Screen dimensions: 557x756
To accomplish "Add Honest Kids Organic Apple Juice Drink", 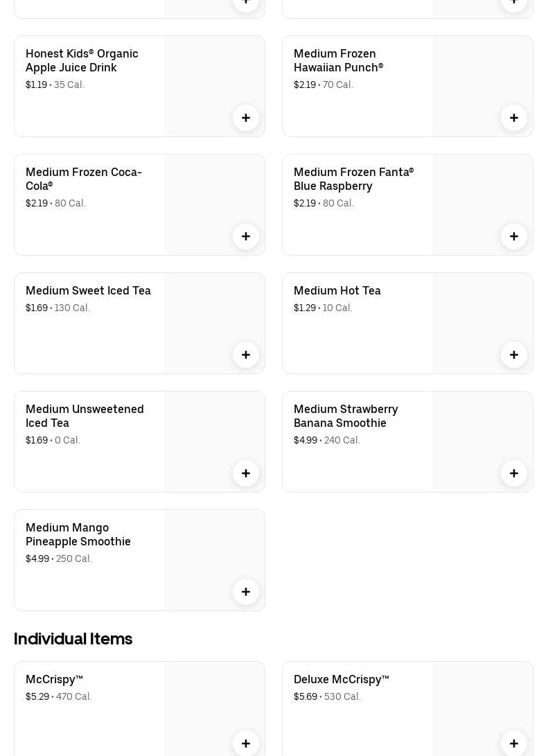I will (246, 118).
